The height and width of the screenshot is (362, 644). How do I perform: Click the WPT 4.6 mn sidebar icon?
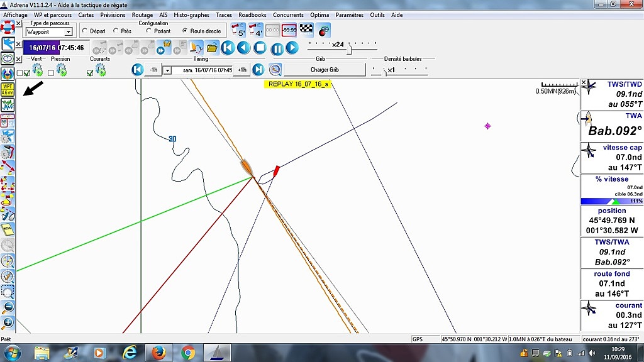8,89
